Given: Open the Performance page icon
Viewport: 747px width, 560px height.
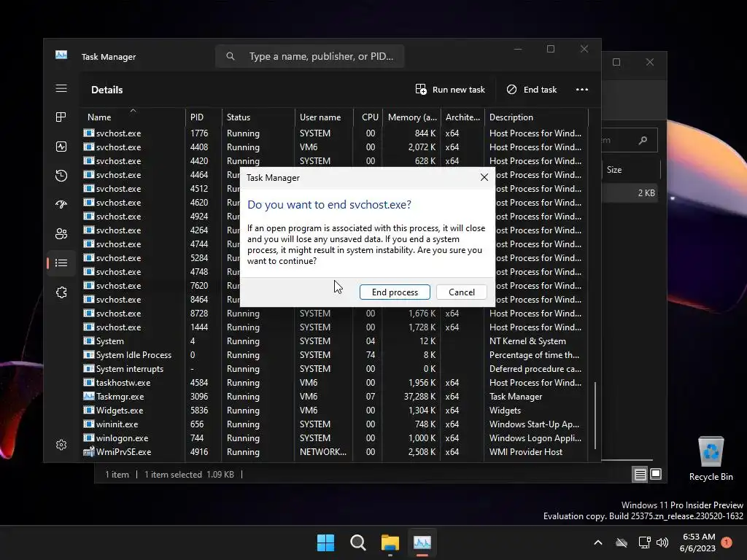Looking at the screenshot, I should (61, 147).
